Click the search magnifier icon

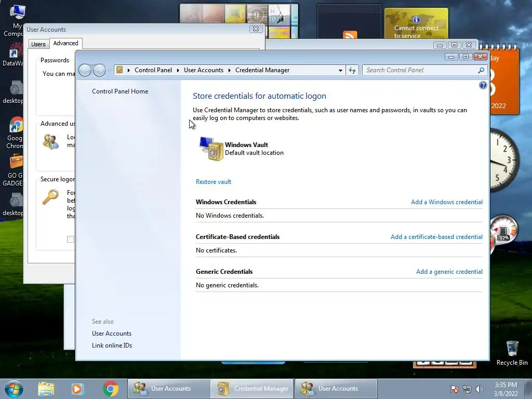coord(481,70)
